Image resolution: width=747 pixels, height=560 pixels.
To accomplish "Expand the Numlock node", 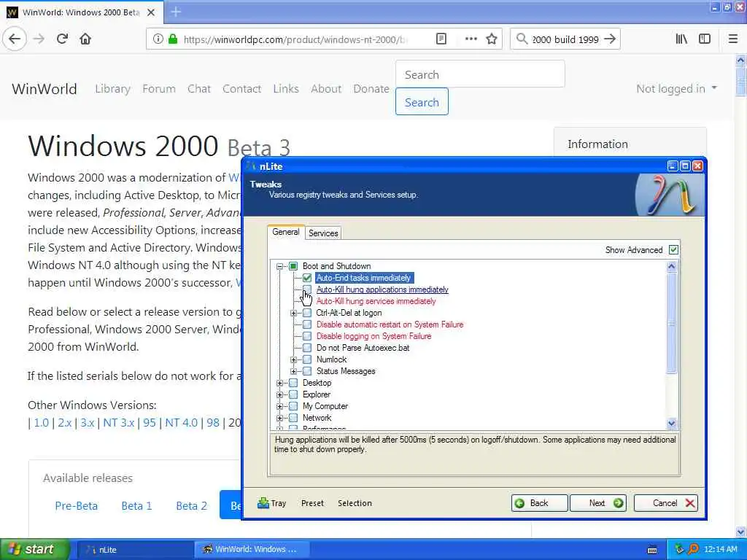I will (293, 359).
